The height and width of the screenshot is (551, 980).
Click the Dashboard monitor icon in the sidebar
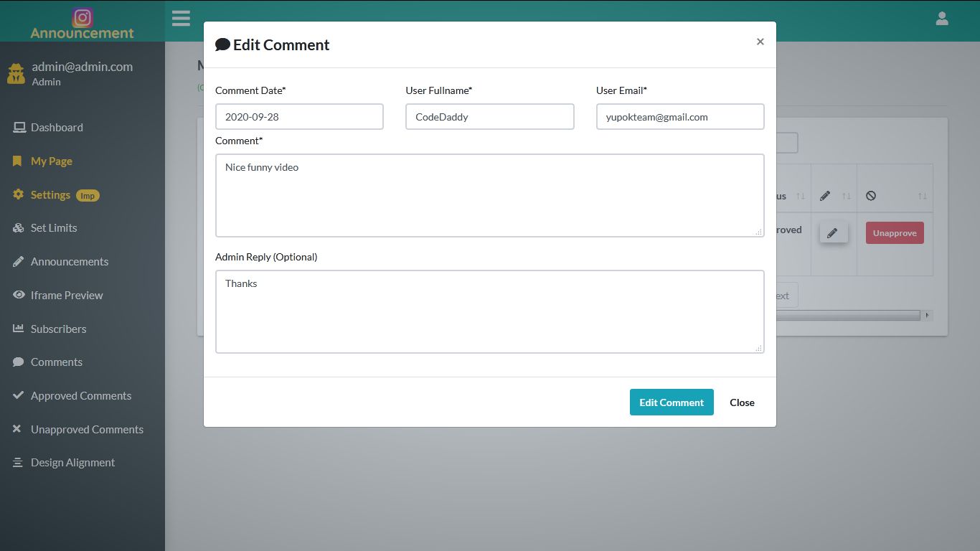pos(19,127)
